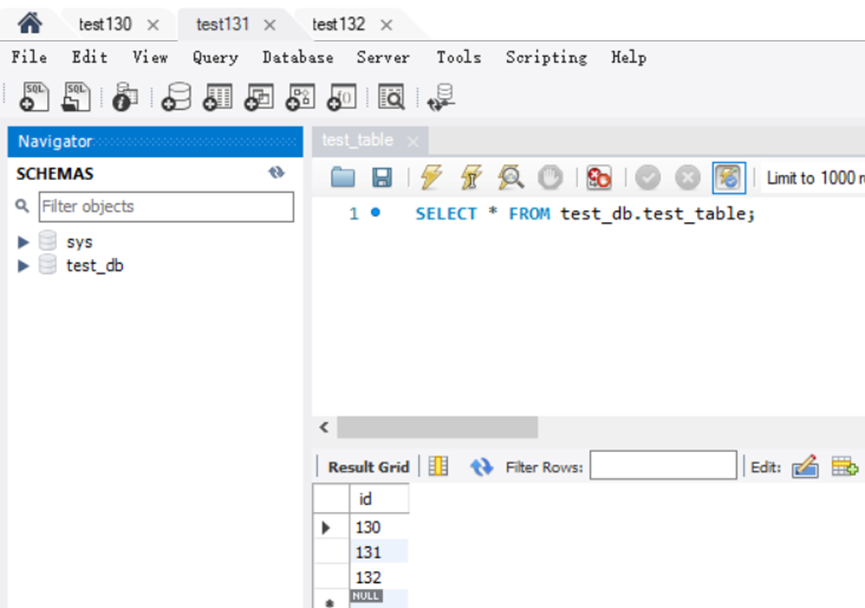Switch to the test132 connection tab

tap(338, 24)
